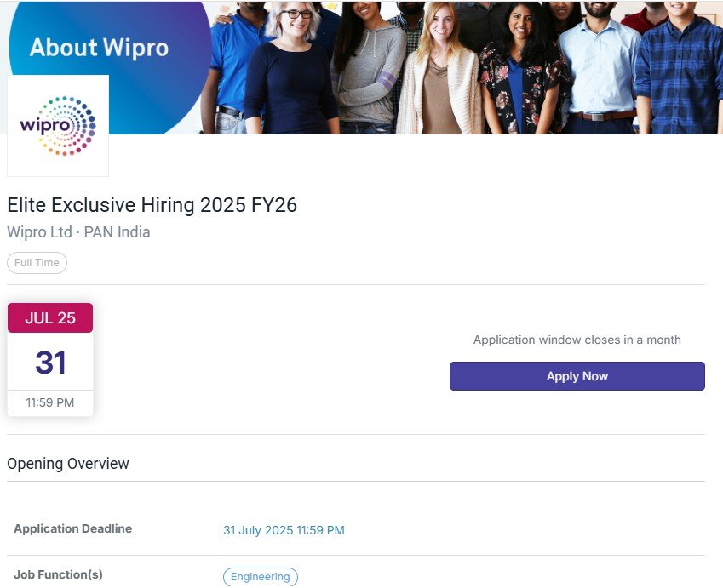The height and width of the screenshot is (588, 723).
Task: Click the About Wipro banner heading
Action: pos(99,48)
